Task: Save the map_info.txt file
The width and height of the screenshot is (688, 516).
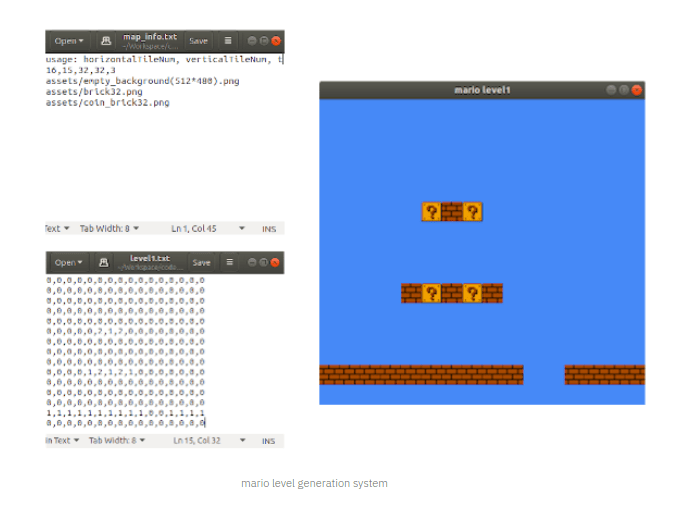Action: coord(199,41)
